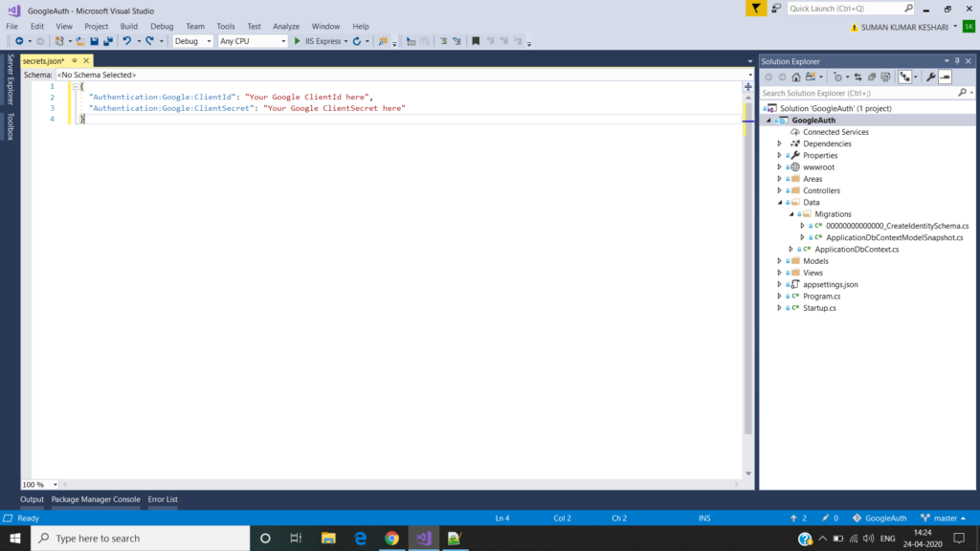Click the Open File toolbar icon
This screenshot has width=980, height=551.
(x=80, y=41)
